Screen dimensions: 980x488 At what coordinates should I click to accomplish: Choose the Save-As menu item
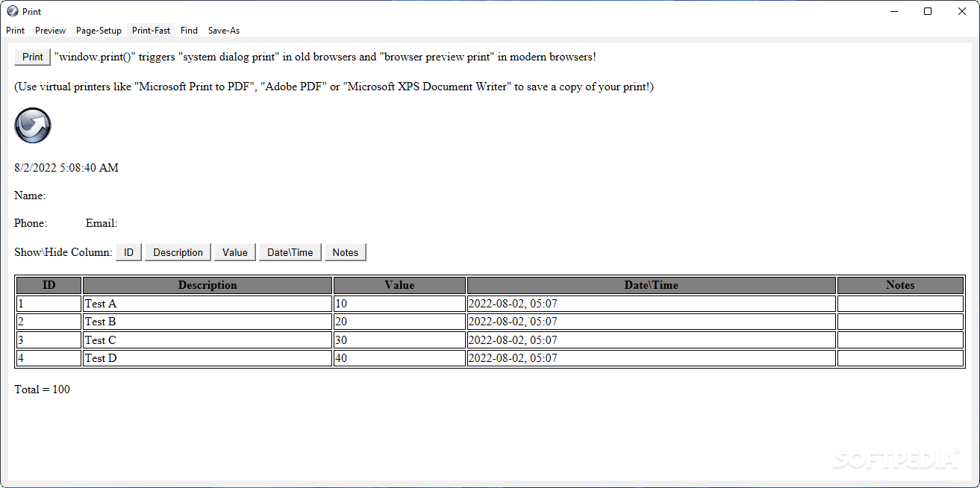(x=224, y=31)
